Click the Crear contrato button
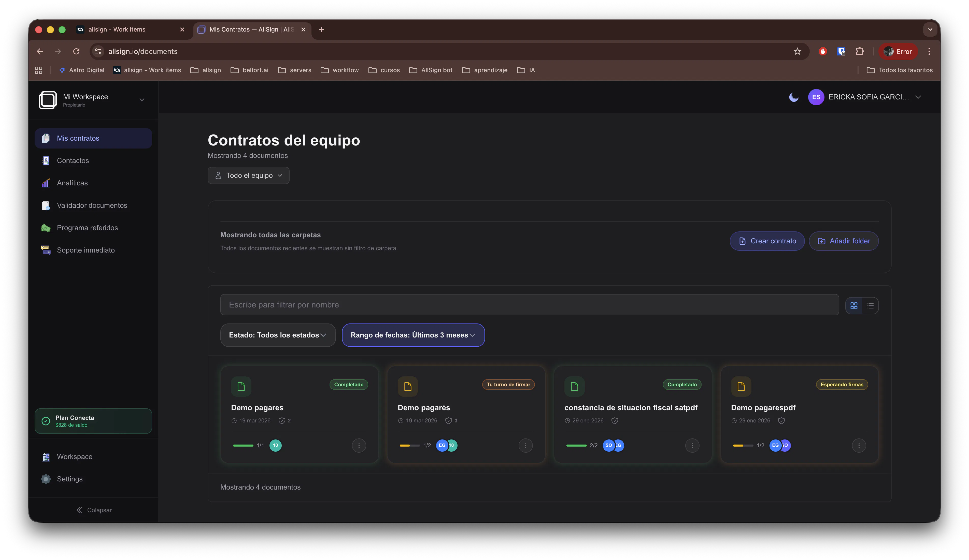This screenshot has width=969, height=560. pyautogui.click(x=767, y=241)
